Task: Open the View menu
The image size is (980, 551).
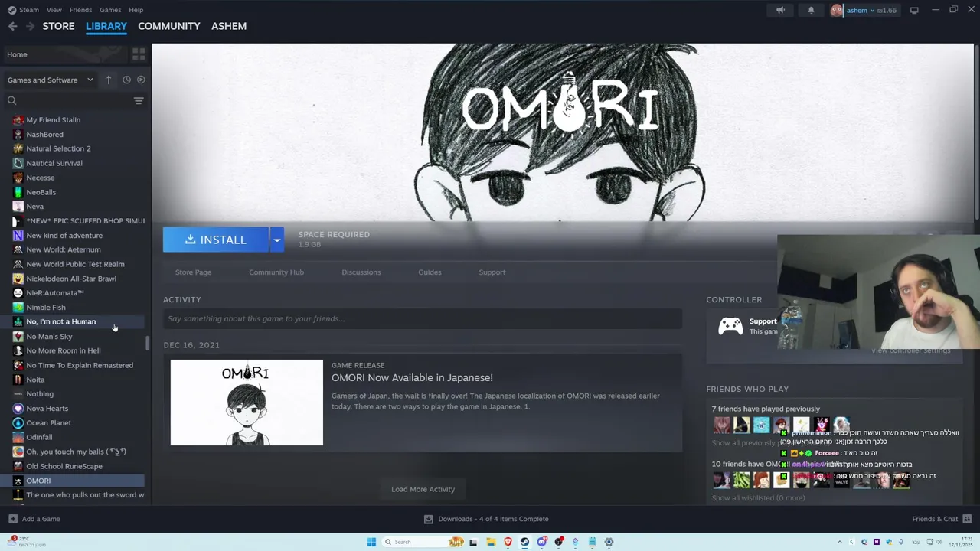Action: coord(54,10)
